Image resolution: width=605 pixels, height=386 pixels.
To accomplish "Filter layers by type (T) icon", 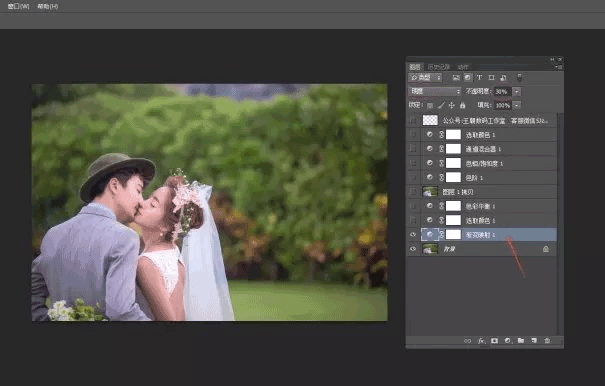I will pyautogui.click(x=479, y=78).
